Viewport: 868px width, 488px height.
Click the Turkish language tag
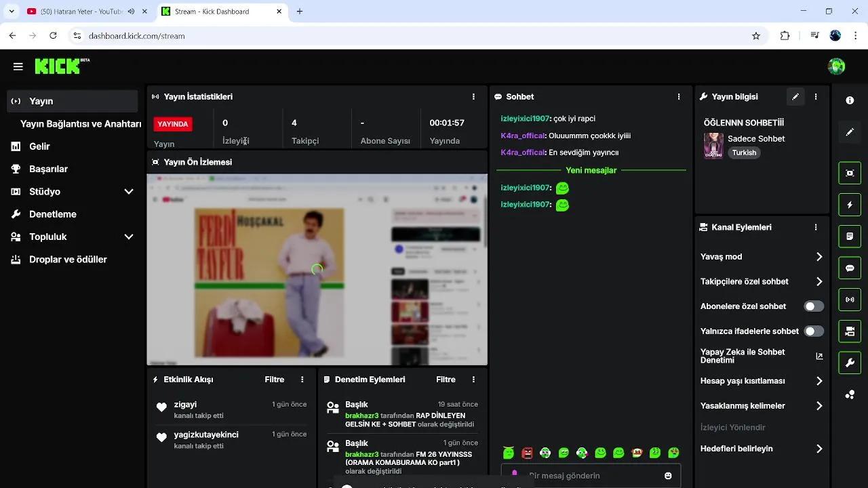click(x=744, y=153)
